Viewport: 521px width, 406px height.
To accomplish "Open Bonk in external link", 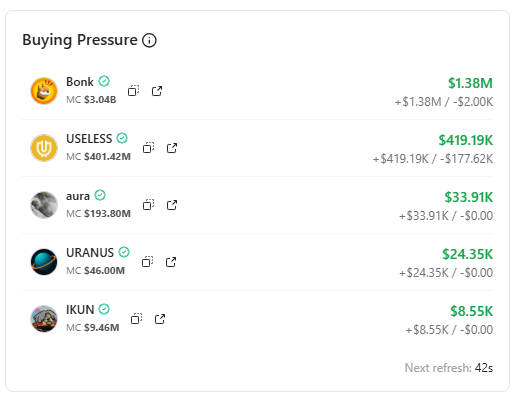I will (157, 91).
